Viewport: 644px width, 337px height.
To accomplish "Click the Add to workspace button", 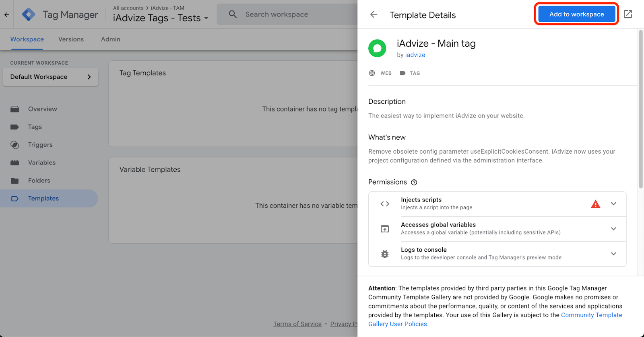I will pyautogui.click(x=576, y=14).
